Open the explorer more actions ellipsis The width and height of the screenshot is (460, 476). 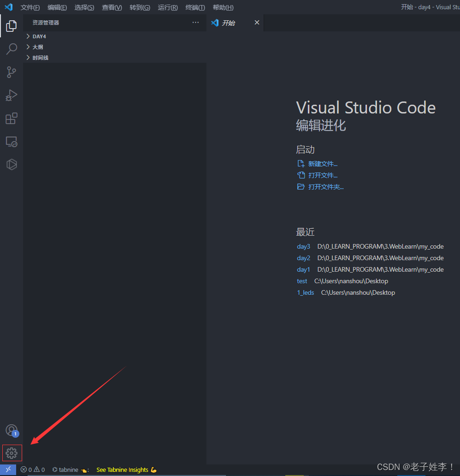(195, 23)
